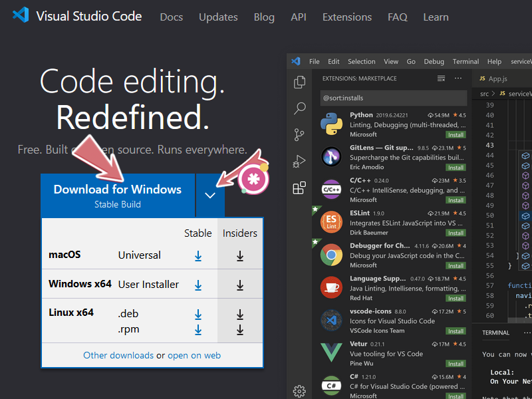Select the C/C++ extension icon
532x399 pixels.
click(331, 190)
